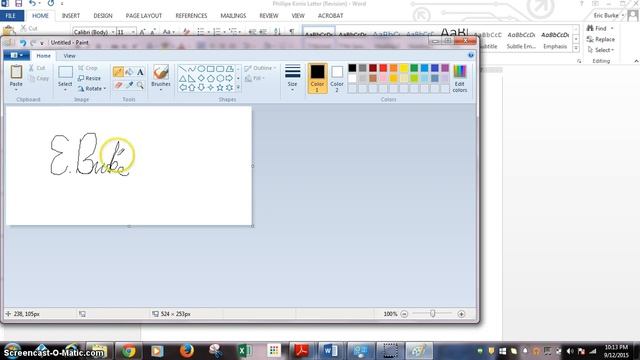
Task: Open the Paint file menu dropdown
Action: pos(16,55)
